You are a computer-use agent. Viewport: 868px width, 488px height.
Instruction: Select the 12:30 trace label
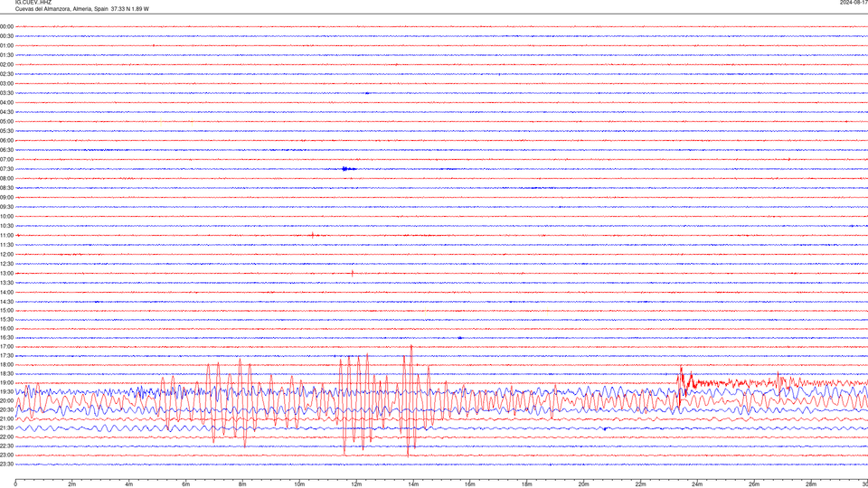[x=6, y=264]
